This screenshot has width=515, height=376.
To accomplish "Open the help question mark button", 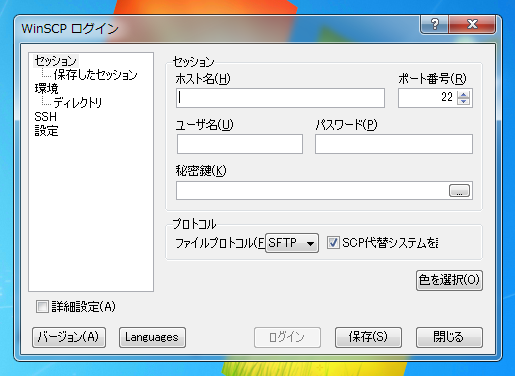I will (435, 24).
